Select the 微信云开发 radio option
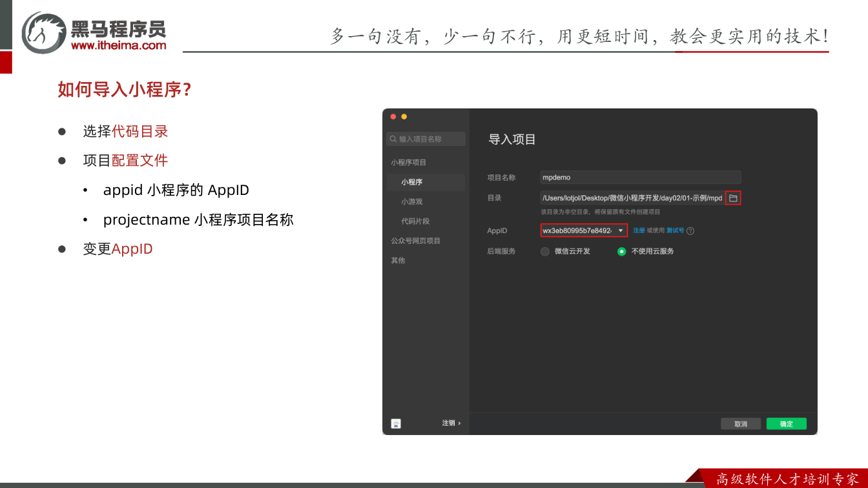Screen dimensions: 868x488 click(545, 251)
